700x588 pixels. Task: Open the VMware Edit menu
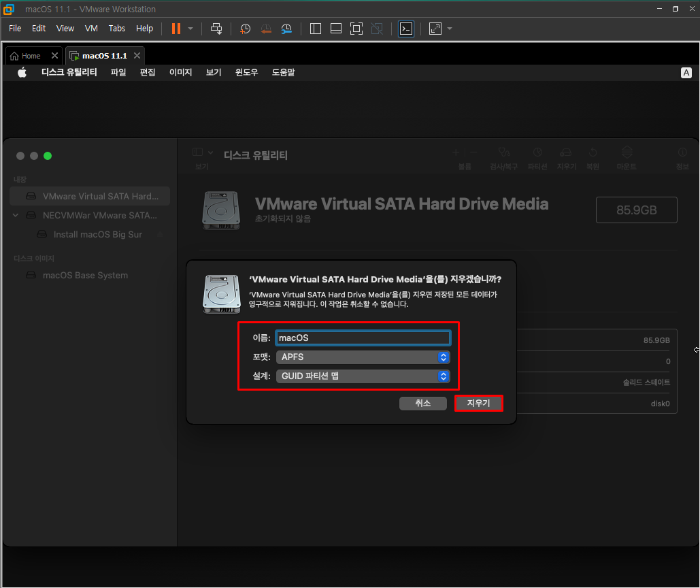pyautogui.click(x=39, y=28)
